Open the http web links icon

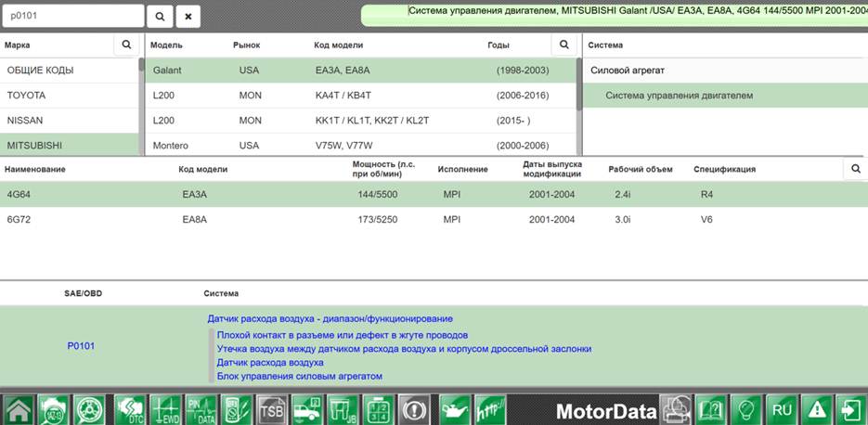490,410
